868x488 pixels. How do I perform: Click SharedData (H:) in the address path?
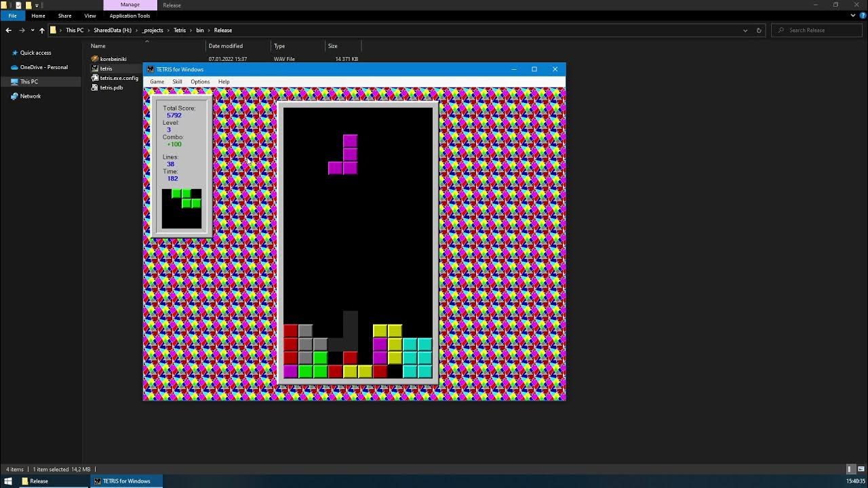click(113, 30)
